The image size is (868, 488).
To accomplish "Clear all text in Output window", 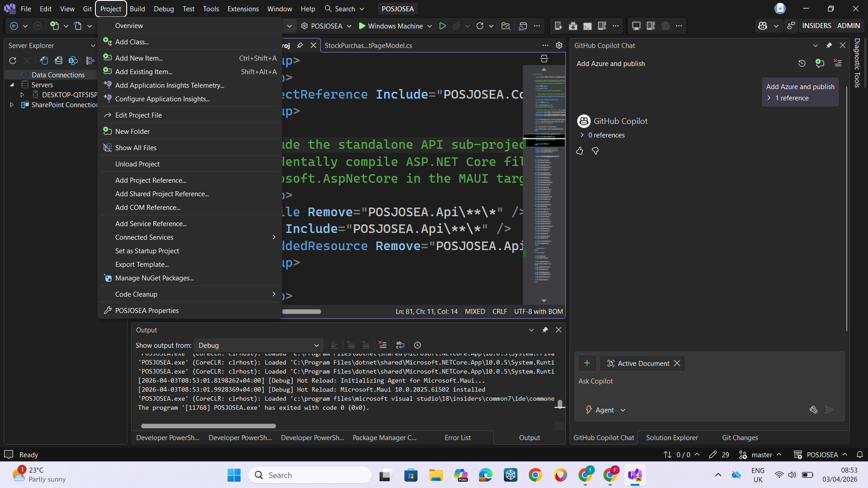I will tap(383, 345).
